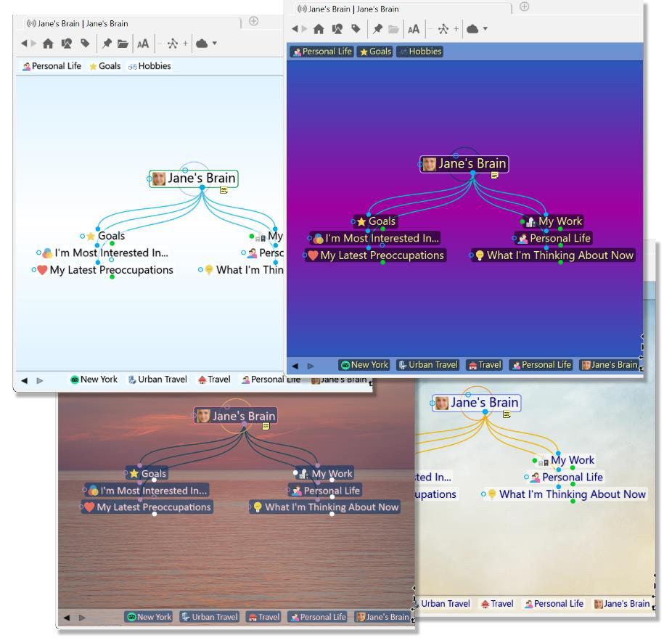Viewport: 672px width, 643px height.
Task: Add a new tab in the purple window
Action: (x=524, y=7)
